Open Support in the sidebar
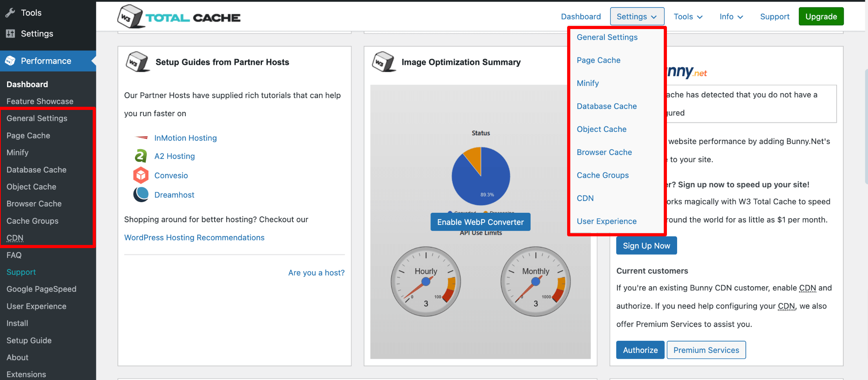The image size is (868, 380). pyautogui.click(x=21, y=272)
